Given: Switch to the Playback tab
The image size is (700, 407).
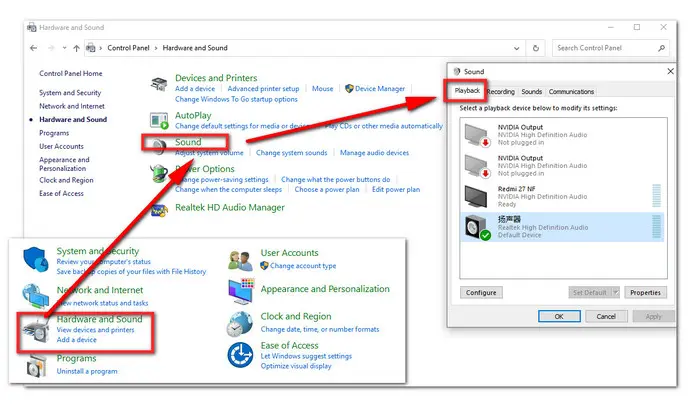Looking at the screenshot, I should [x=467, y=91].
